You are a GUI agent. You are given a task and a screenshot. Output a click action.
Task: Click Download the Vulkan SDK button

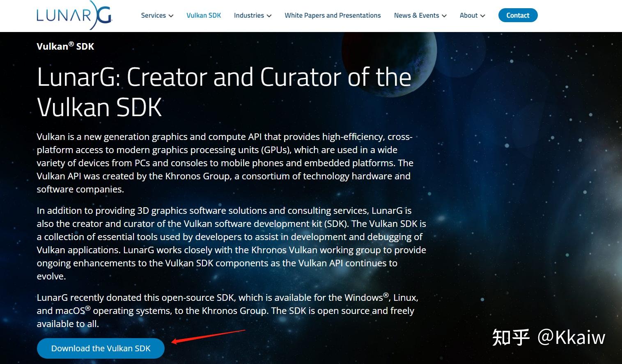click(x=101, y=348)
